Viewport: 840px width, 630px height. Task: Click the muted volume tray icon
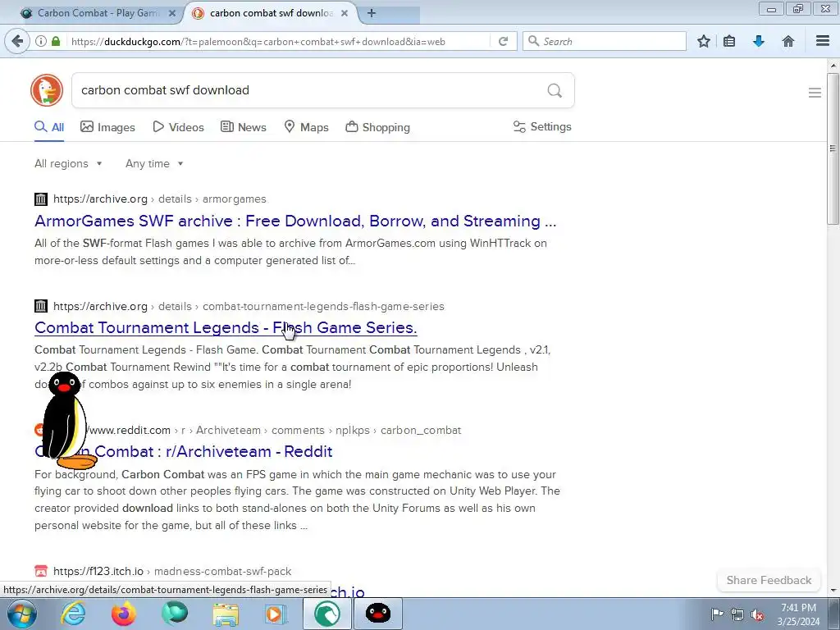click(757, 614)
